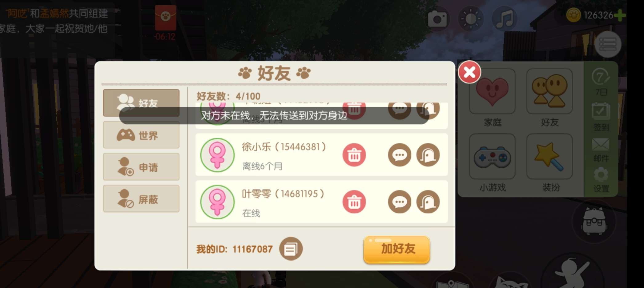Select the 好友 tab in sidebar
This screenshot has height=288, width=644.
tap(141, 103)
